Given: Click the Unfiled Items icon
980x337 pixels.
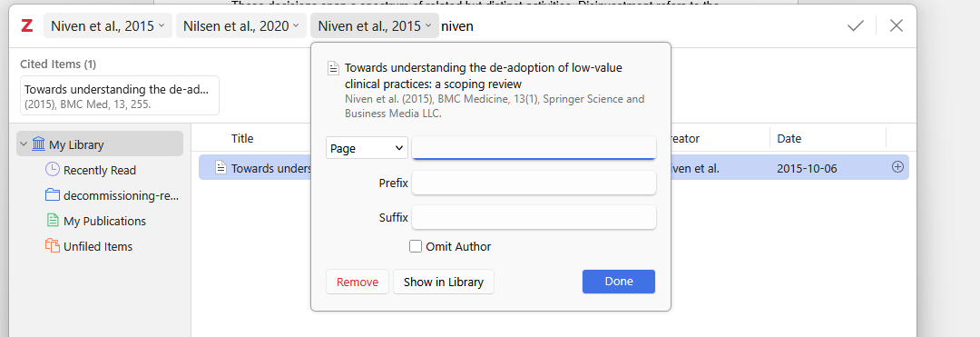Looking at the screenshot, I should [53, 246].
